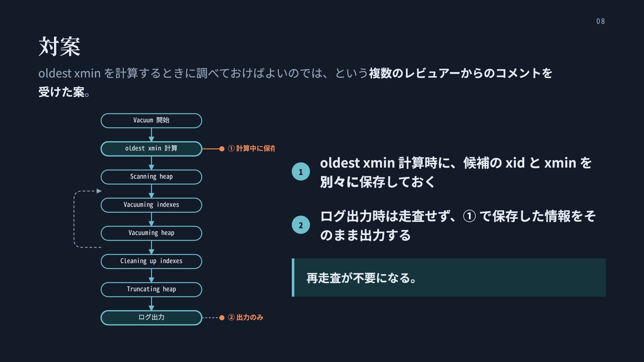Select the Cleaning up indexes node
Viewport: 644px width, 362px height.
(x=151, y=261)
